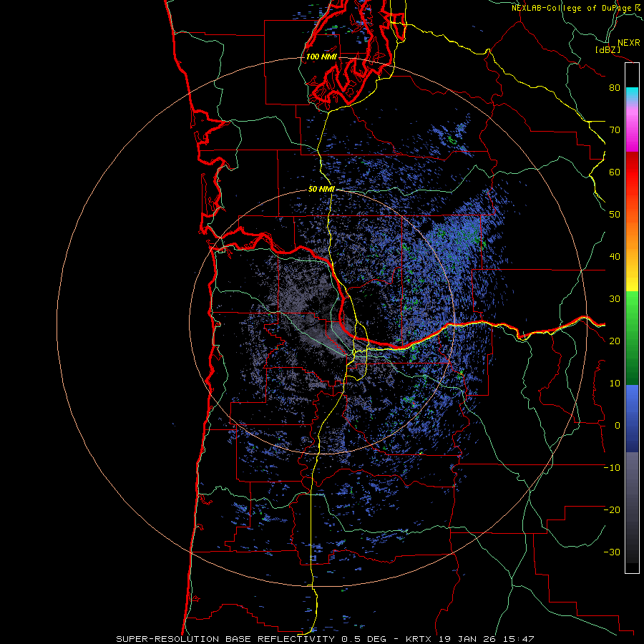The image size is (644, 644).
Task: Click the 60 value on the dBZ scale
Action: (x=615, y=172)
